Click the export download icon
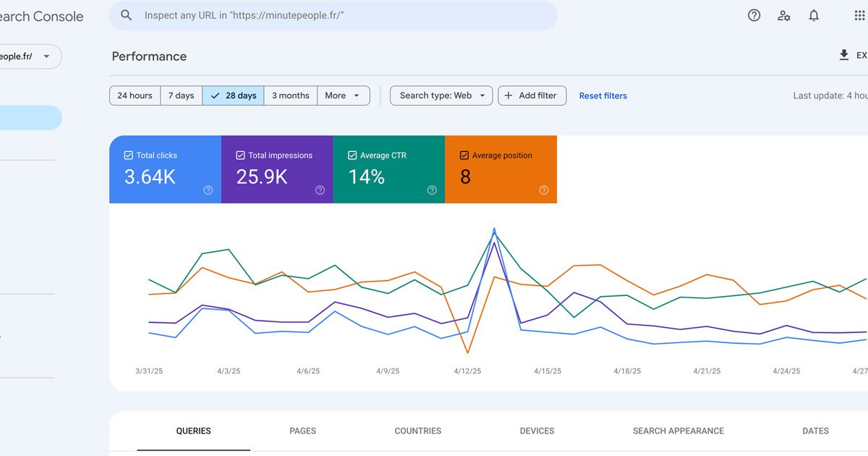This screenshot has width=868, height=456. click(x=843, y=55)
